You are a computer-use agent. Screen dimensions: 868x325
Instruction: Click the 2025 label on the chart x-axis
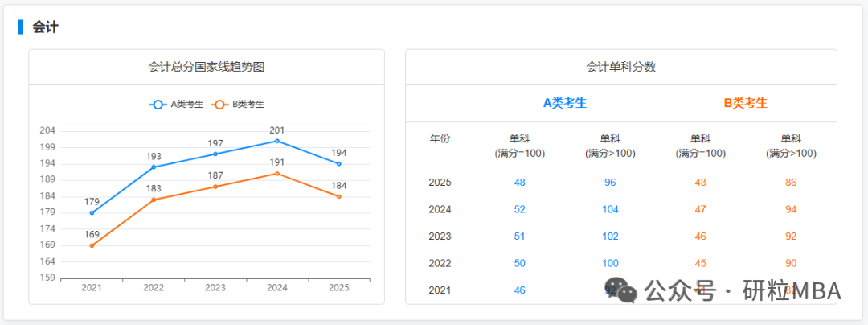pyautogui.click(x=339, y=288)
